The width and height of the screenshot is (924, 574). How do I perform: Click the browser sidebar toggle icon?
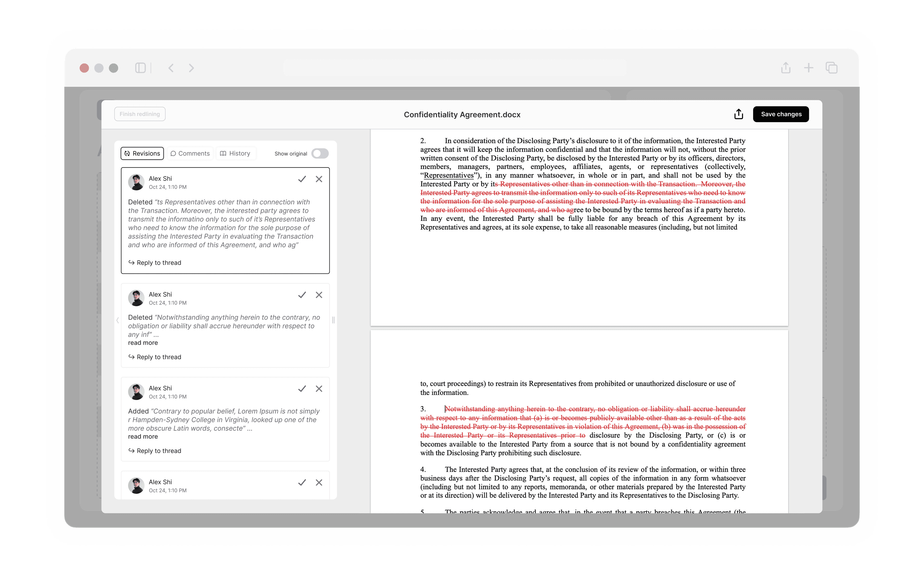(x=140, y=68)
